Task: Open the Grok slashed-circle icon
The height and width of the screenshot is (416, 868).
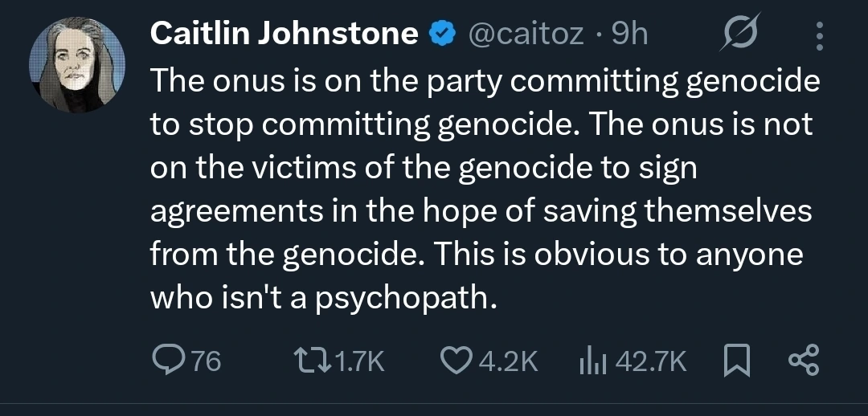Action: pos(737,35)
